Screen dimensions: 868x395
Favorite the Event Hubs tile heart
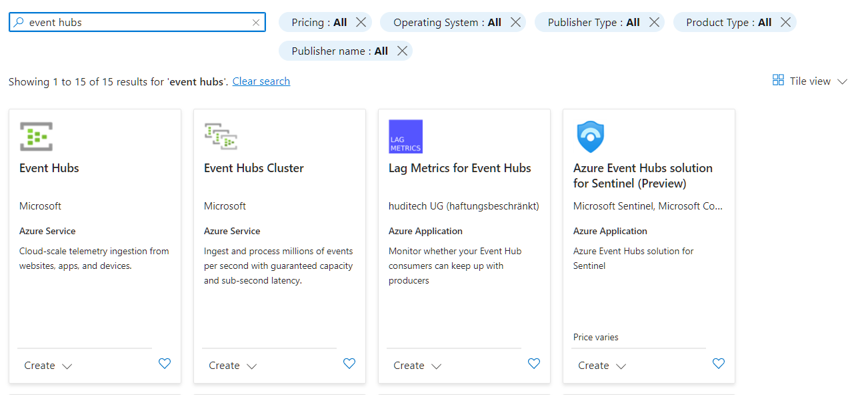pyautogui.click(x=165, y=364)
